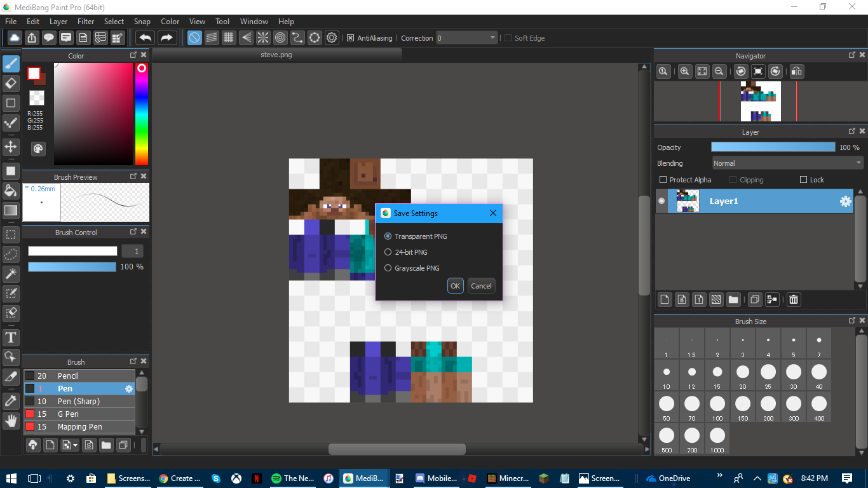Show hidden icons in system tray

[757, 478]
